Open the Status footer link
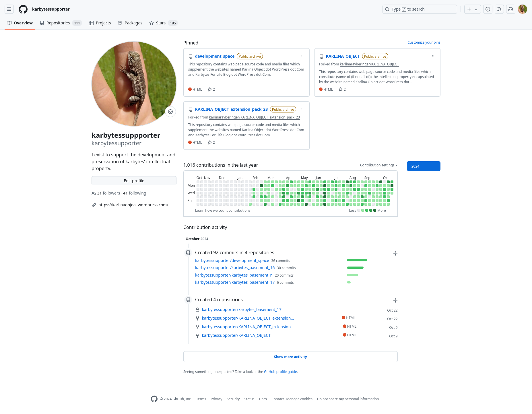This screenshot has height=414, width=532. tap(249, 399)
